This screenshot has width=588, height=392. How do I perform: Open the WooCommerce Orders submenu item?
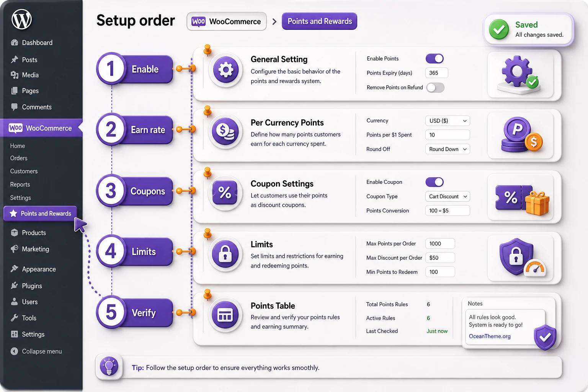pos(19,158)
